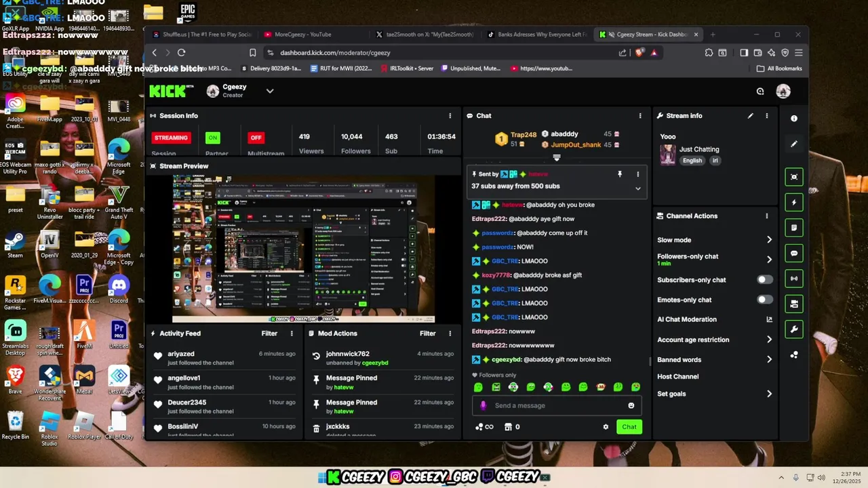Open the Activity Feed Filter
This screenshot has height=488, width=868.
tap(269, 333)
